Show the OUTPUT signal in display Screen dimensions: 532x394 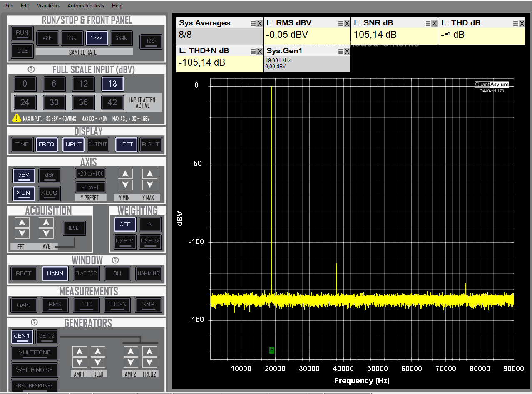click(97, 144)
